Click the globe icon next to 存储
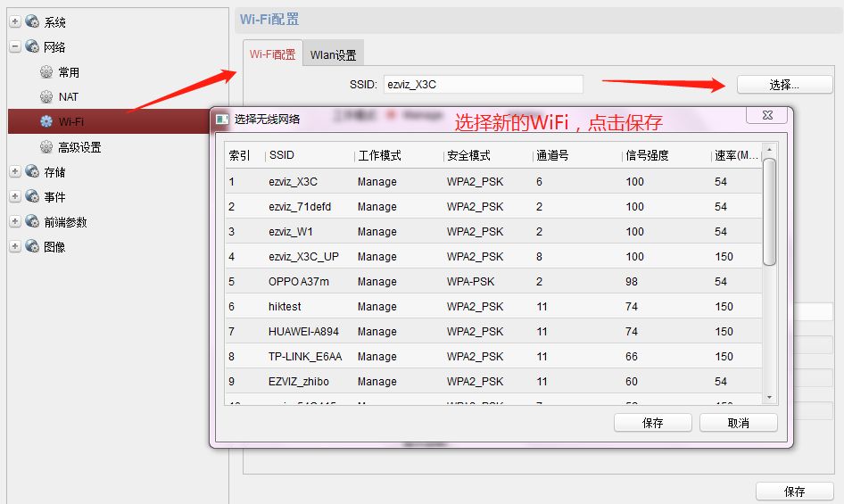844x504 pixels. [32, 172]
